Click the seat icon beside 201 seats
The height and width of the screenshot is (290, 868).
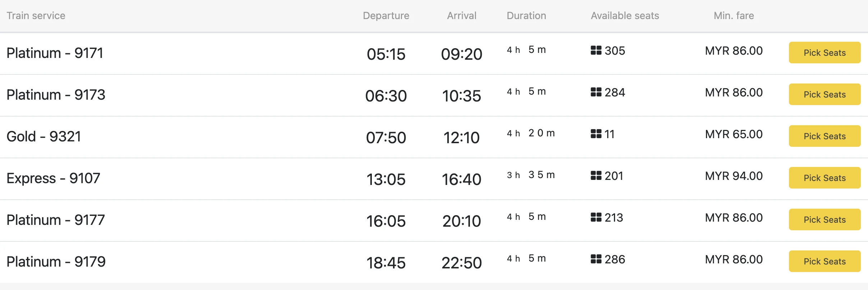click(596, 176)
